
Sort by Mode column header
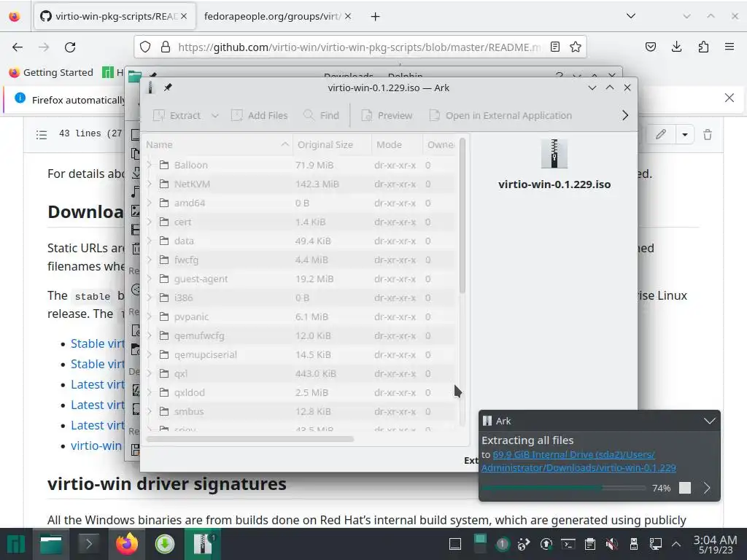[x=397, y=144]
